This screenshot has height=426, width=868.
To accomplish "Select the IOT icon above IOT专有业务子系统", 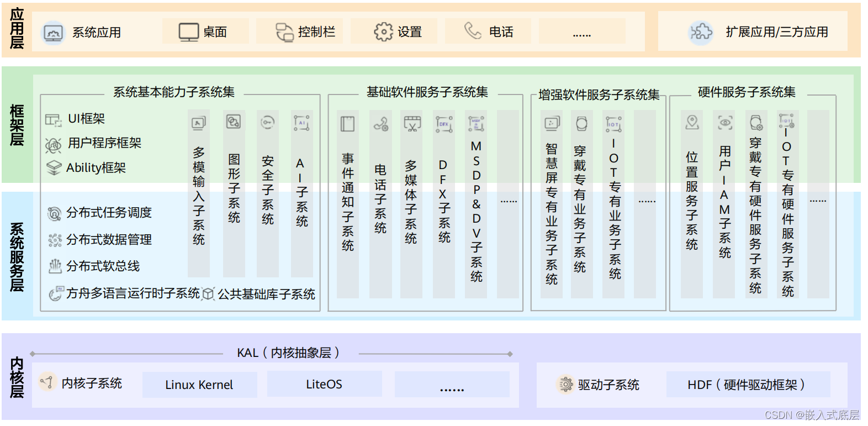I will pos(613,124).
